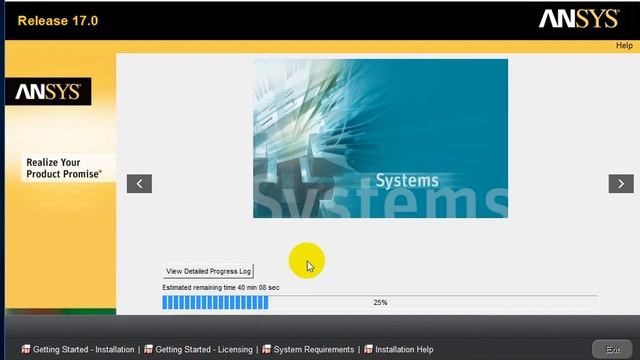Click the ANSYS logo in the top-right header

click(579, 19)
